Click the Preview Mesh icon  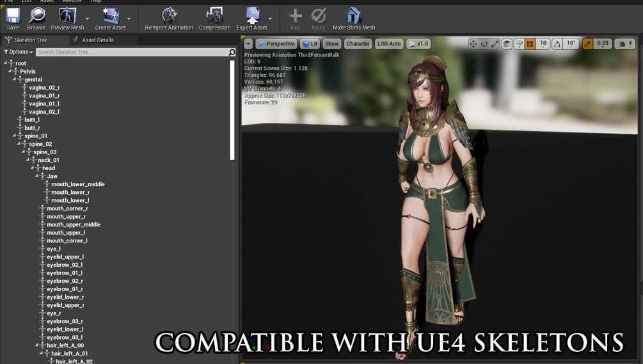tap(67, 16)
